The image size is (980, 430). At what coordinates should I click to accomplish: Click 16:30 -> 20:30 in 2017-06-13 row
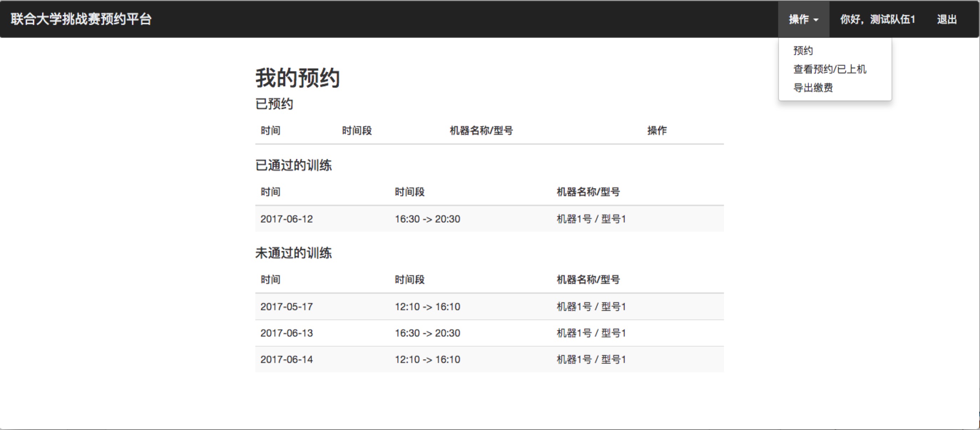pyautogui.click(x=427, y=333)
